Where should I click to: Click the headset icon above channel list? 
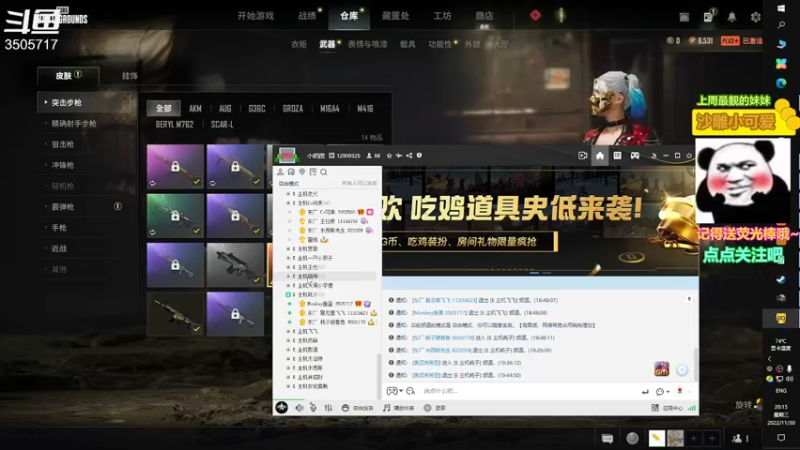[x=291, y=172]
